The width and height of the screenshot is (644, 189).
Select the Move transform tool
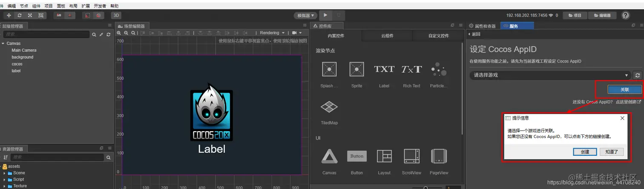point(9,15)
